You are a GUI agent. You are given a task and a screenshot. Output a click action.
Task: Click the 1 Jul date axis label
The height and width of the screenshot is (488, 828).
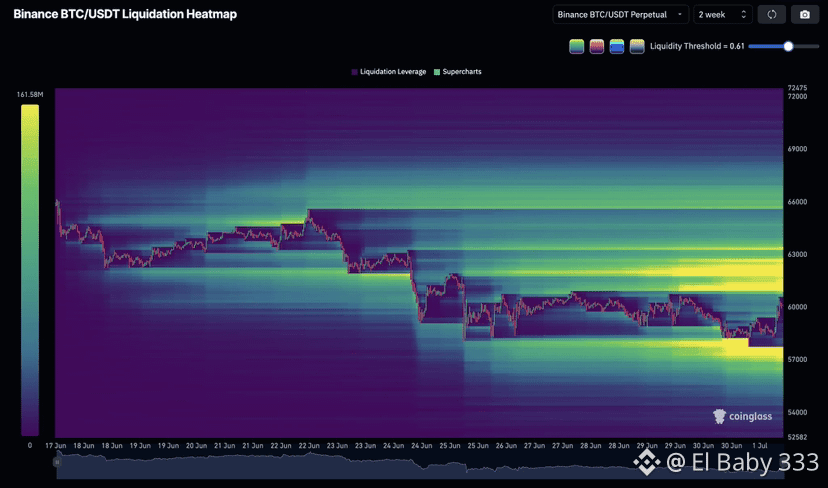[759, 446]
